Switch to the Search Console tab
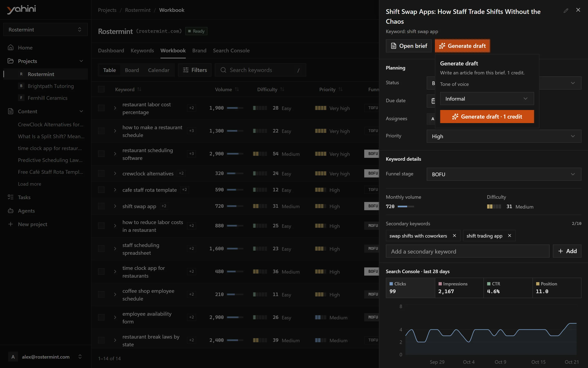Screen dimensions: 588x368 click(231, 51)
